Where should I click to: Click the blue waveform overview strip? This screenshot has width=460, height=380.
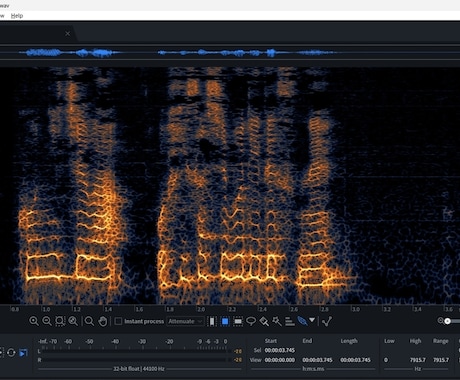pos(230,53)
